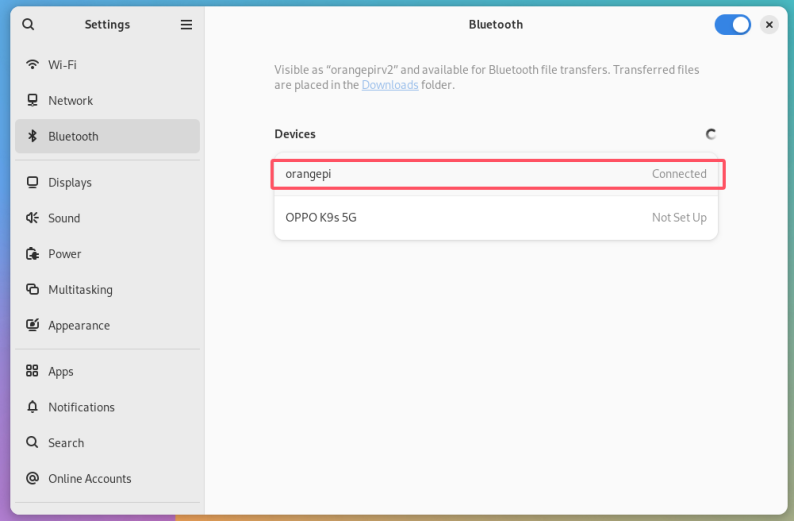This screenshot has width=794, height=521.
Task: Select the Multitasking icon
Action: [x=32, y=289]
